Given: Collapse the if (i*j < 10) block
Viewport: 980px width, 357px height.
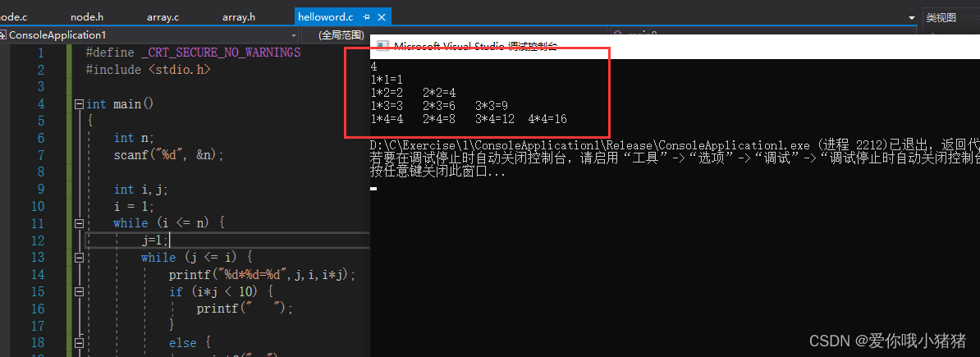Looking at the screenshot, I should pos(79,291).
